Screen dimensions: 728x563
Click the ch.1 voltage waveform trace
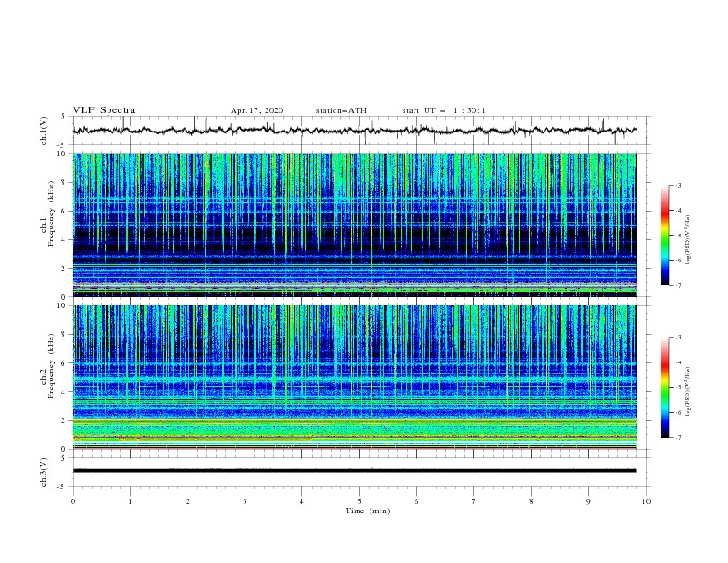pyautogui.click(x=355, y=131)
